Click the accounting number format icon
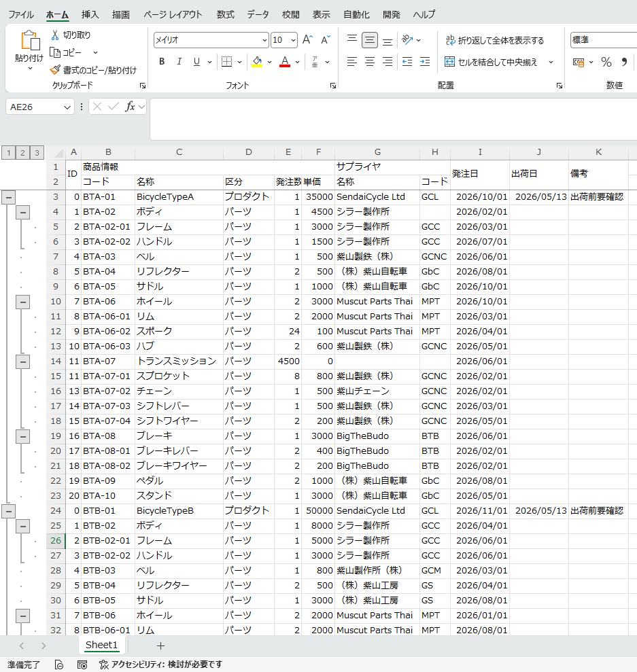Image resolution: width=637 pixels, height=672 pixels. click(579, 62)
